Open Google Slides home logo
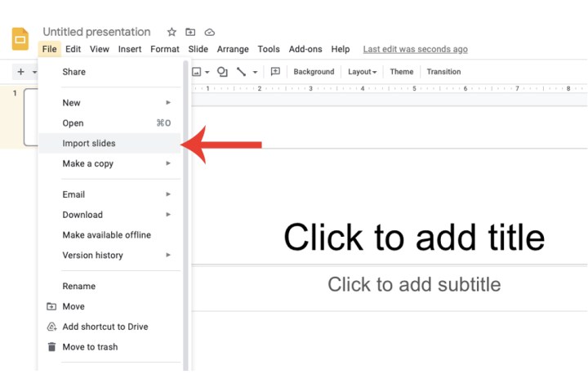588x392 pixels. coord(20,39)
